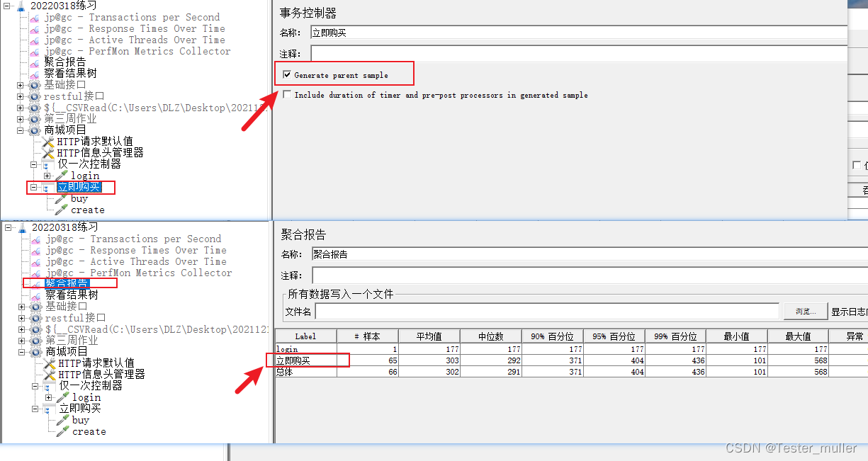Click the highlighted 聚合报告 listener icon in 聚合报告 window tree
The height and width of the screenshot is (461, 868).
tap(35, 284)
